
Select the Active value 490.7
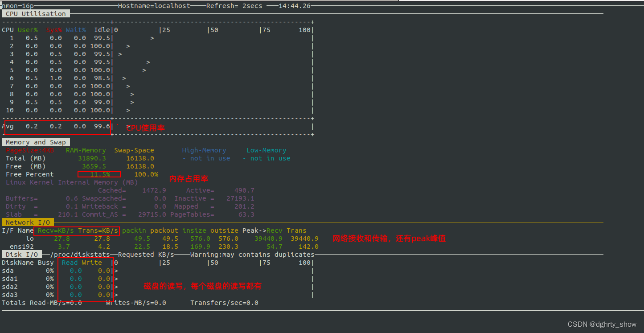pyautogui.click(x=244, y=190)
